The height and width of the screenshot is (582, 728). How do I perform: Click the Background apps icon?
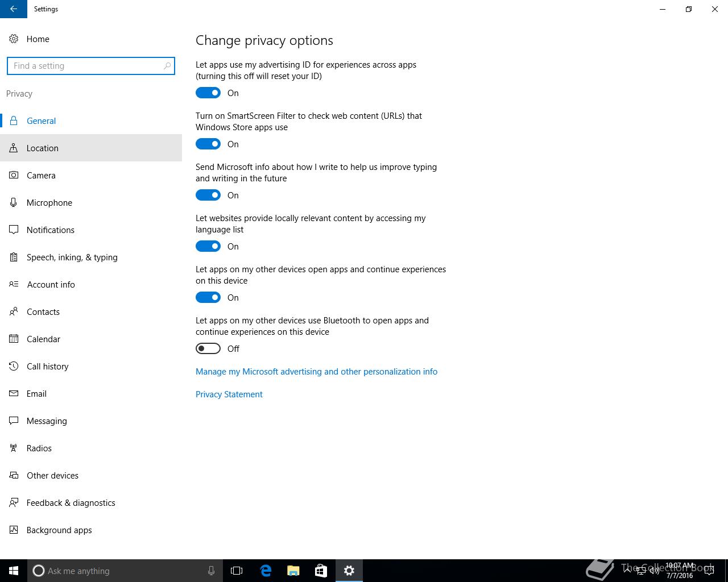tap(14, 530)
